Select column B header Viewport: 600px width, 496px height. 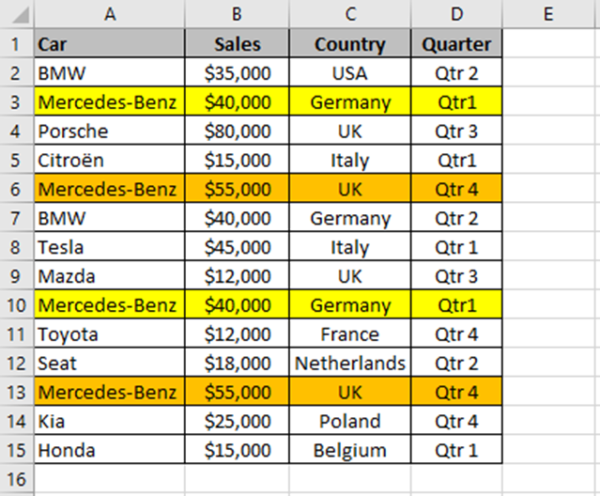237,14
